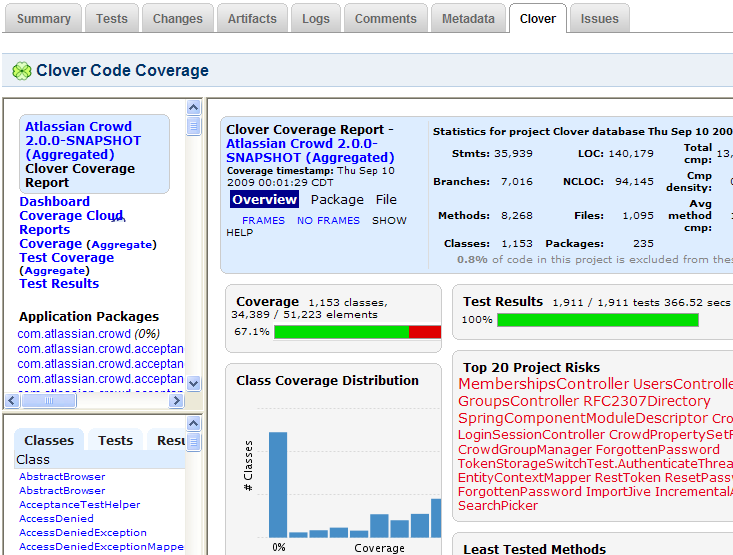Open GroupsController risk link
Screen dimensions: 733x555
coord(518,401)
